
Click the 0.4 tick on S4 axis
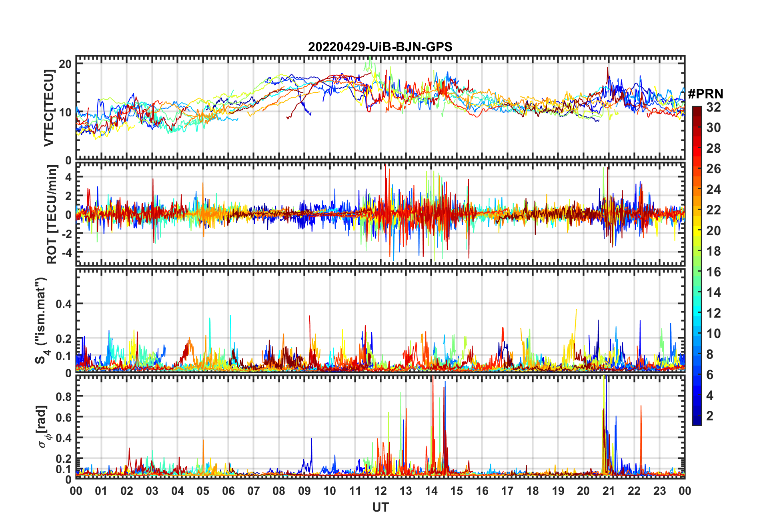[64, 304]
